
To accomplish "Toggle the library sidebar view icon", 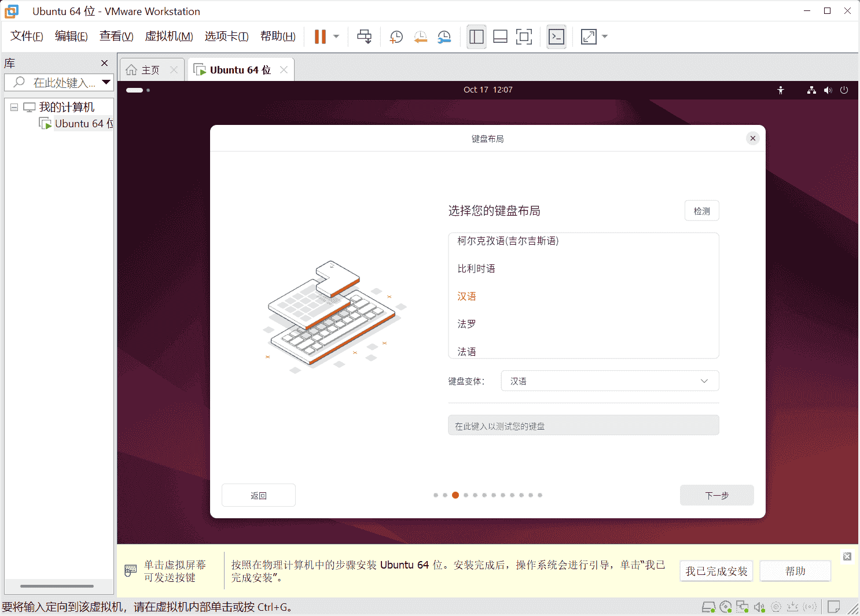I will point(476,36).
